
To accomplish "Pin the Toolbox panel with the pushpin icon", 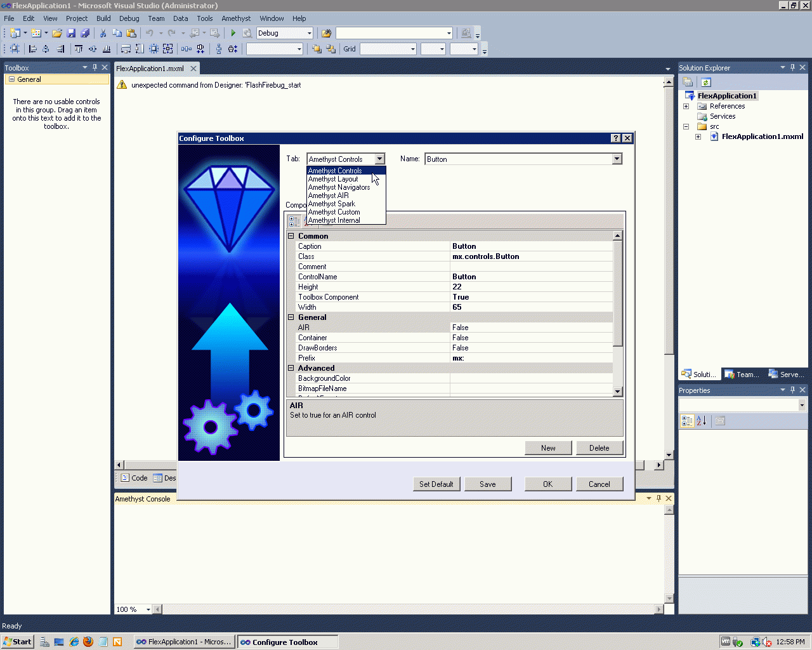I will pyautogui.click(x=95, y=67).
